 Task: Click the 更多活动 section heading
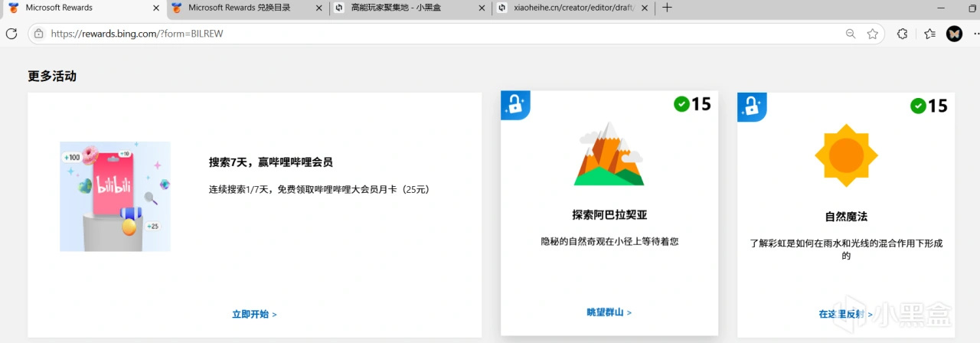click(52, 76)
